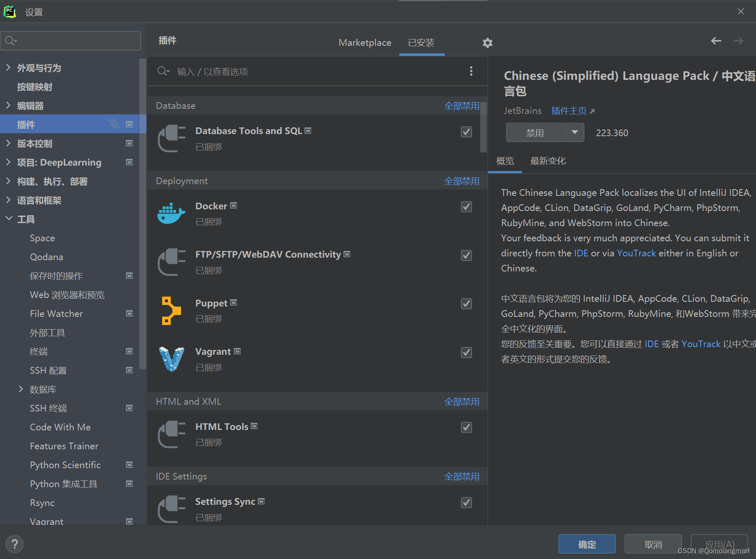Click the project-level icon next to 项目: DeepLearning
This screenshot has width=756, height=559.
click(x=129, y=162)
